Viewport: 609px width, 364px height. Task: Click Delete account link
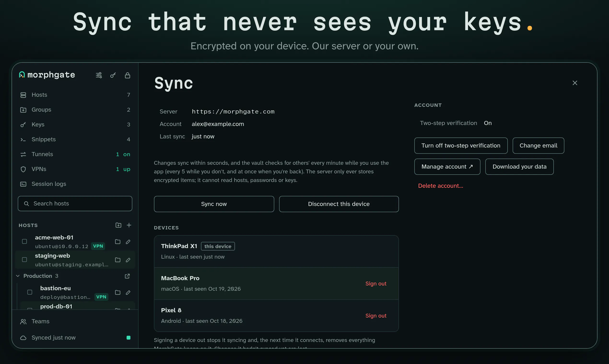point(440,186)
